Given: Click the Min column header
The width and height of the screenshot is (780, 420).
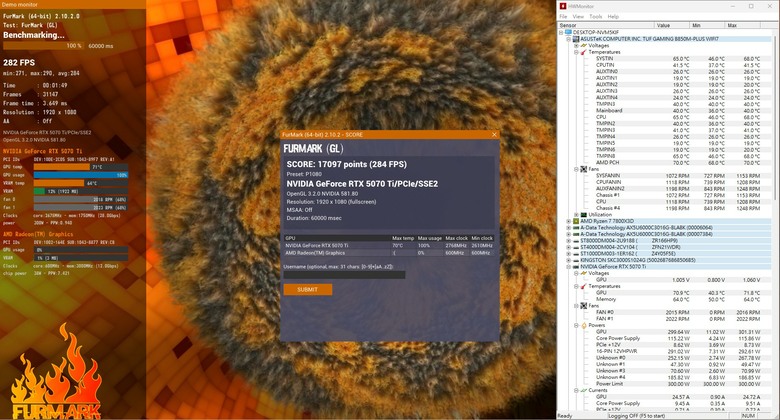Looking at the screenshot, I should (707, 25).
